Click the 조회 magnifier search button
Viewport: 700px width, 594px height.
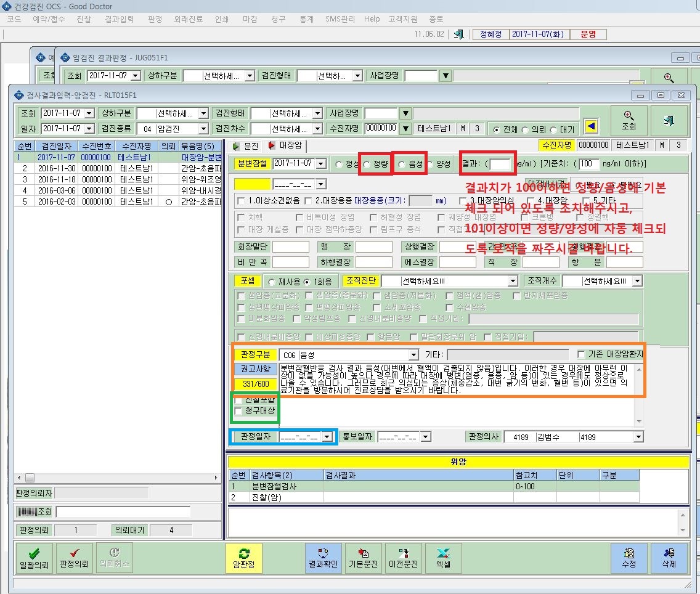[629, 121]
